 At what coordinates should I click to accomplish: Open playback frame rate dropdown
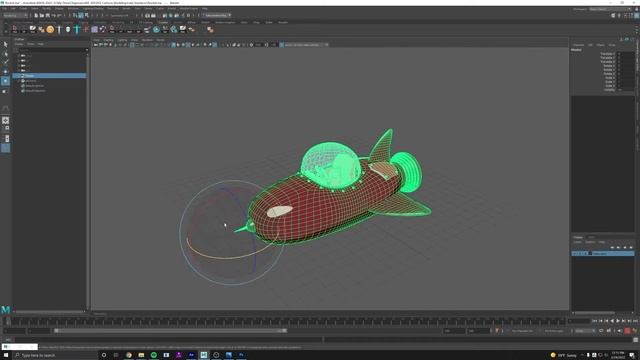pos(585,331)
